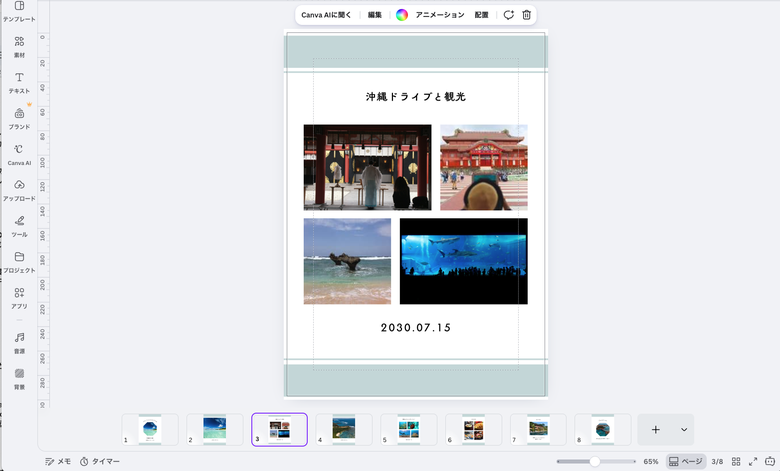Open the Canva AI sidebar panel
Viewport: 780px width, 471px height.
click(19, 155)
